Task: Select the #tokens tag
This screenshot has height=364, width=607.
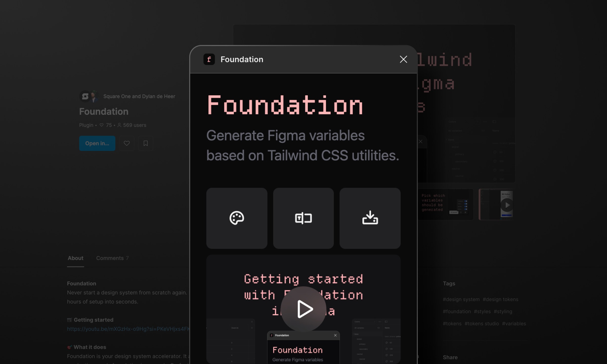Action: click(452, 324)
